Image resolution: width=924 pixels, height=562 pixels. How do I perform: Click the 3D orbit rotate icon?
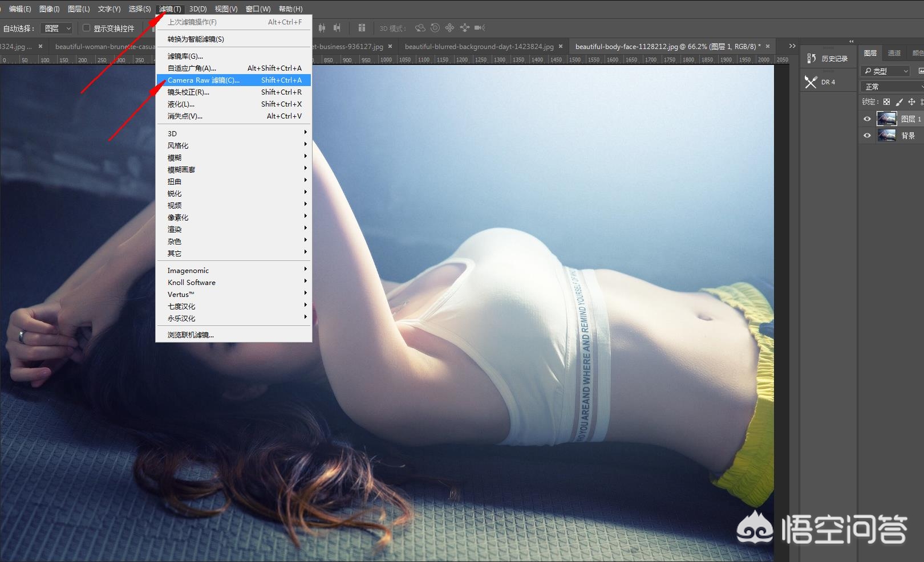420,28
